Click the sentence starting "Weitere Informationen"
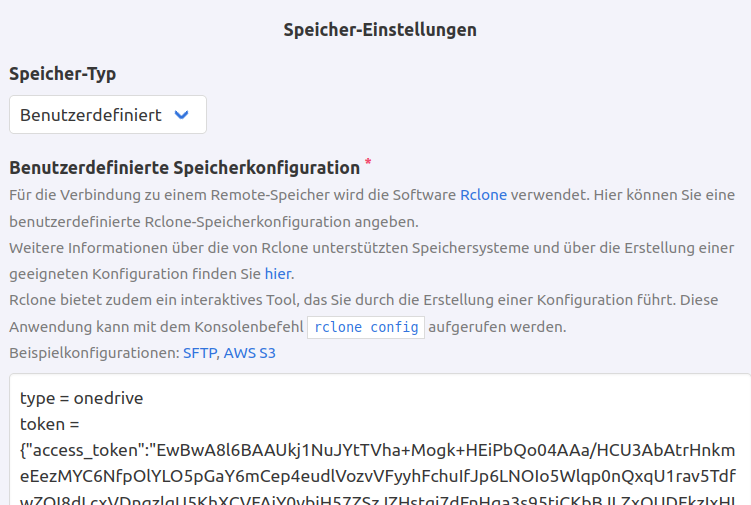This screenshot has width=751, height=505. click(370, 247)
